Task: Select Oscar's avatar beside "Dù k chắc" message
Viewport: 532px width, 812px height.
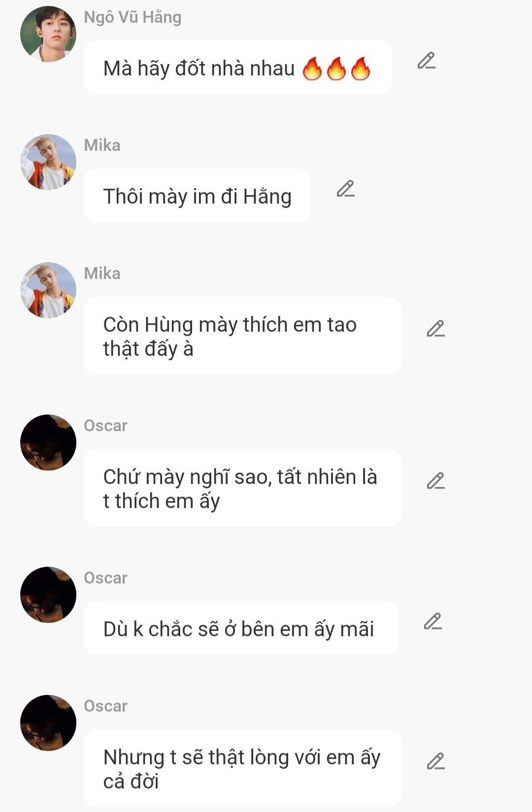Action: 48,595
